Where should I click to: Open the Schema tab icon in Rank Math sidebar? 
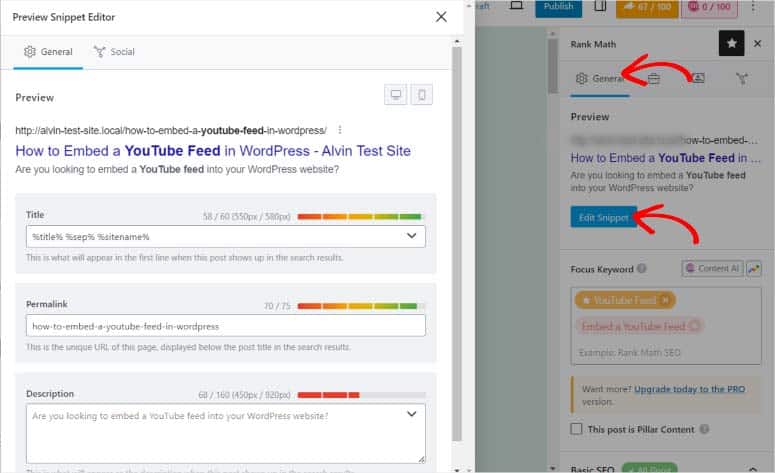pyautogui.click(x=698, y=78)
